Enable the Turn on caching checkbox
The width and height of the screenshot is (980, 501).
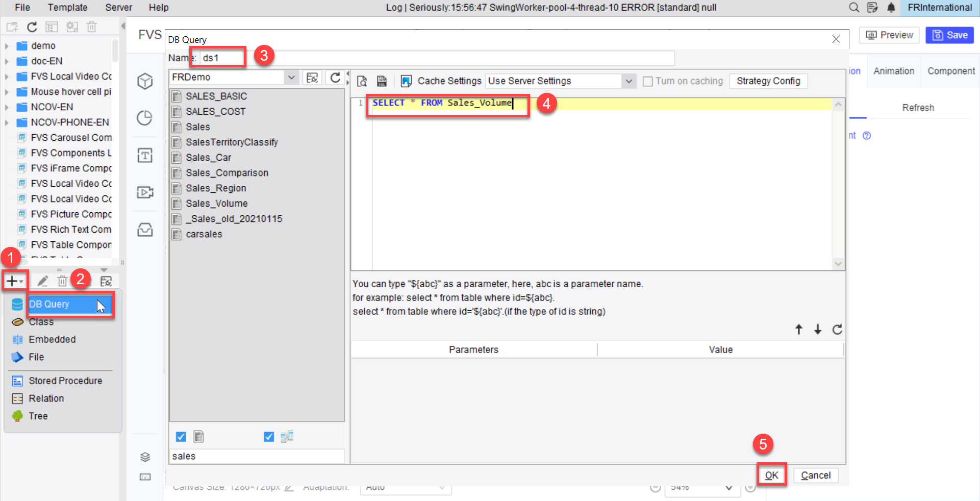[x=648, y=81]
